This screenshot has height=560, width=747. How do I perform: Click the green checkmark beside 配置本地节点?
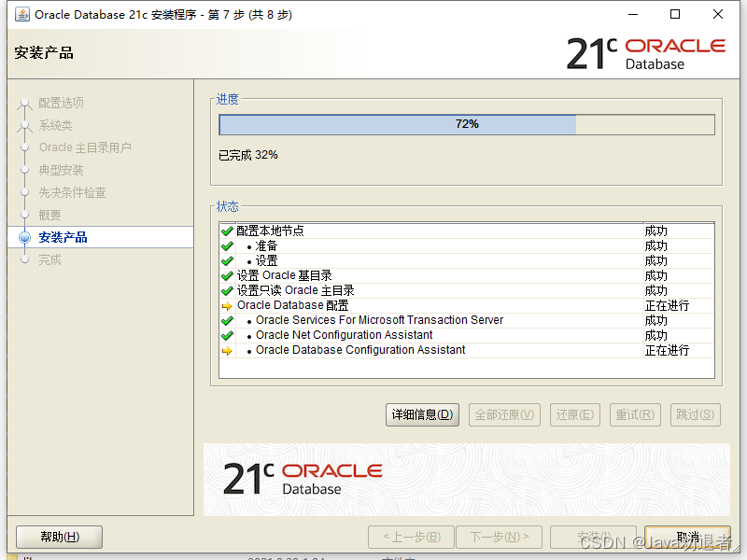point(227,231)
